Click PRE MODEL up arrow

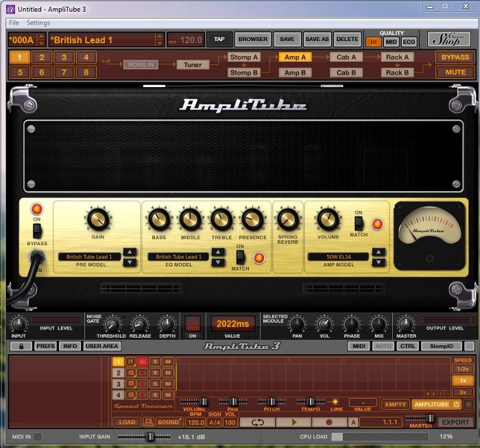pos(130,252)
